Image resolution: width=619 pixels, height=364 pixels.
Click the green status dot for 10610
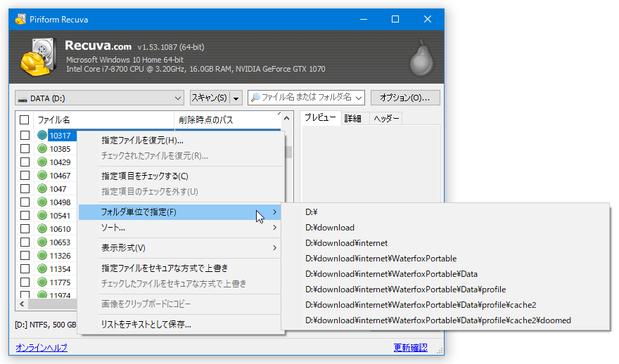(x=42, y=229)
